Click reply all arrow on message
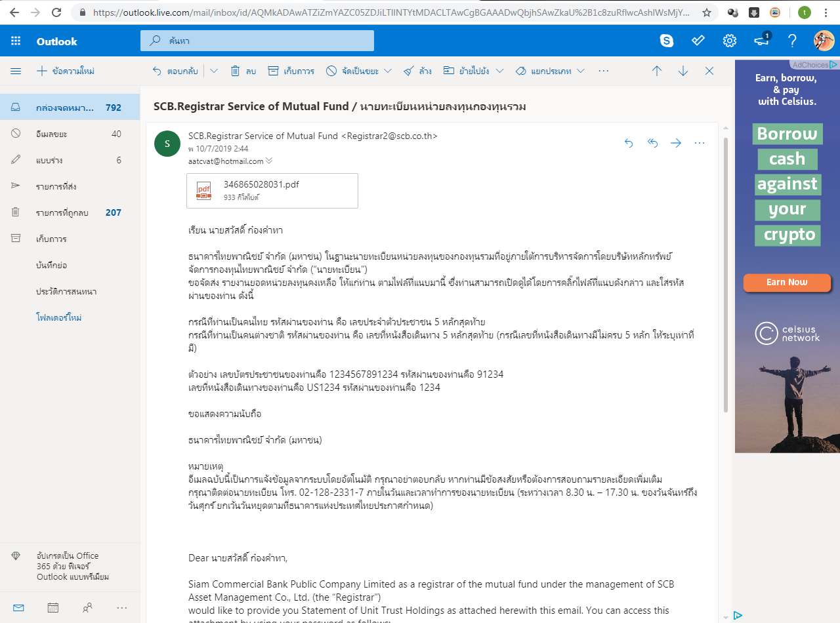The height and width of the screenshot is (623, 840). pos(652,143)
